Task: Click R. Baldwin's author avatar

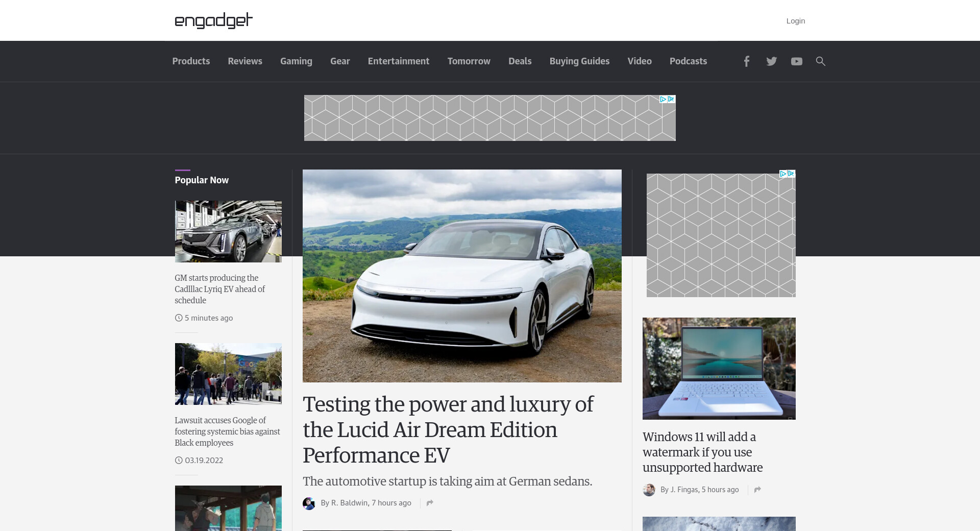Action: point(309,503)
